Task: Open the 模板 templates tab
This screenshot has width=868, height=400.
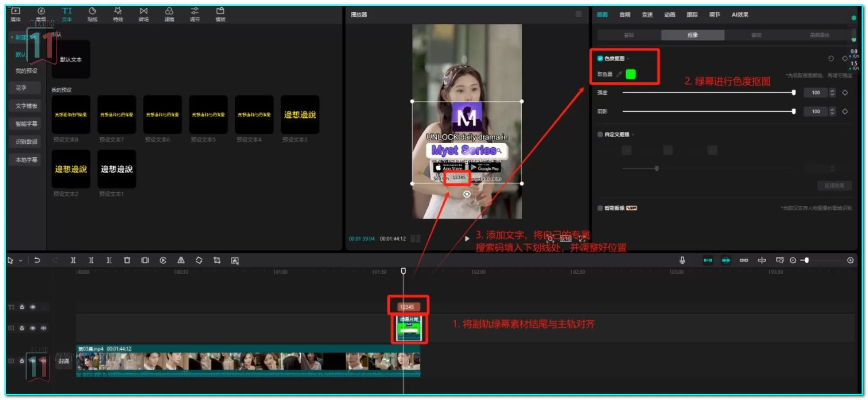Action: point(220,14)
